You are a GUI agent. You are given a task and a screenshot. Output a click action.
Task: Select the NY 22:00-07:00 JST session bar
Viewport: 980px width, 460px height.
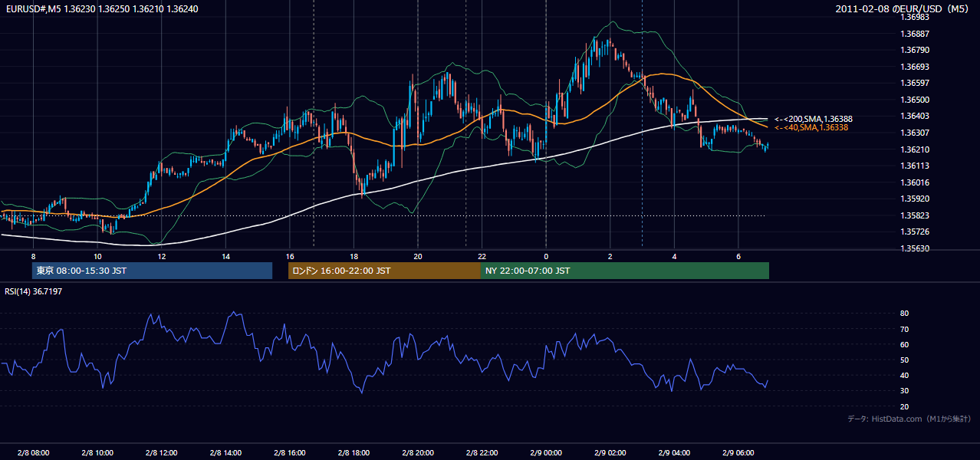(x=624, y=271)
